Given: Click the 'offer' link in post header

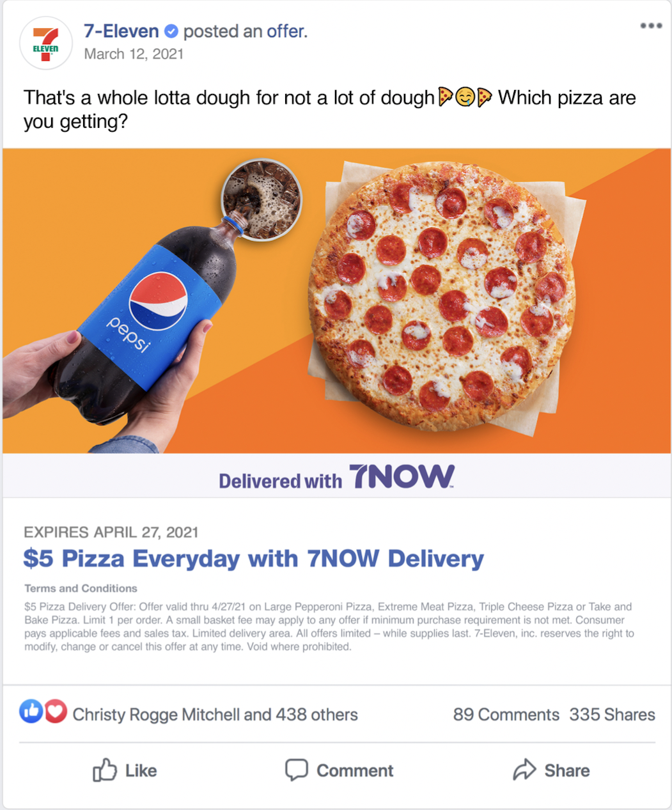Looking at the screenshot, I should click(286, 31).
